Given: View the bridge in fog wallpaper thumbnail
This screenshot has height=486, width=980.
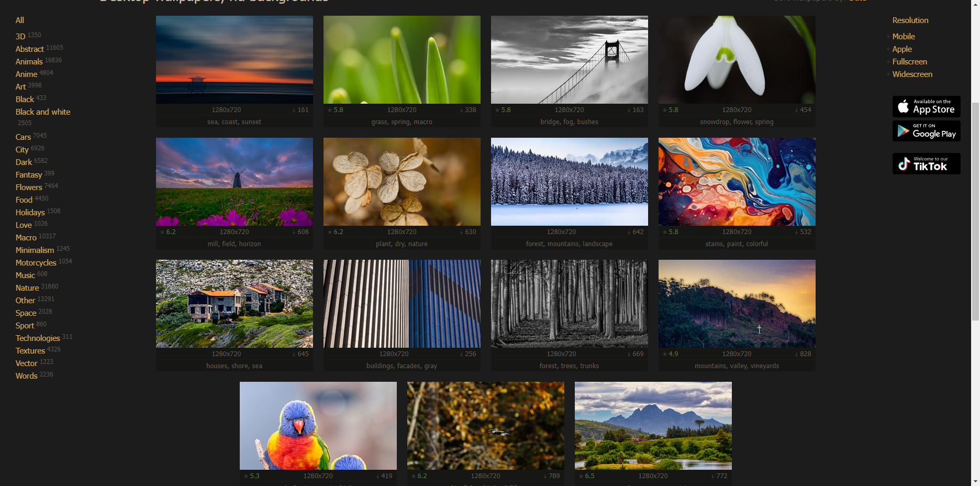Looking at the screenshot, I should pos(570,60).
